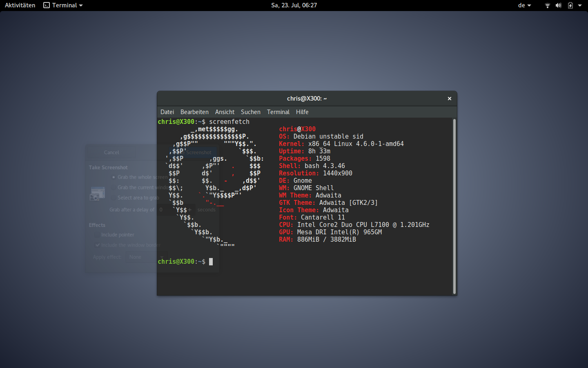Click the 'Uptime: 8h 33m' line

[x=305, y=151]
